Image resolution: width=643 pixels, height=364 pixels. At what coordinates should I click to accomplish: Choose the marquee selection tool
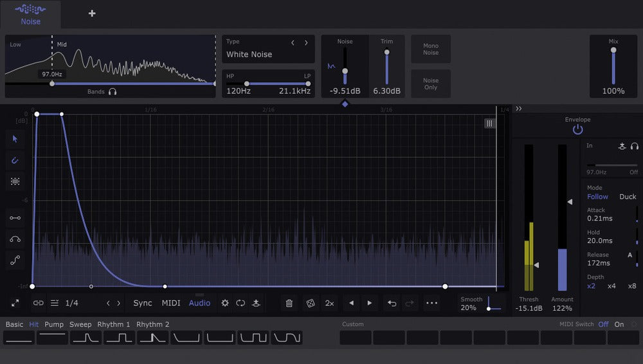15,181
